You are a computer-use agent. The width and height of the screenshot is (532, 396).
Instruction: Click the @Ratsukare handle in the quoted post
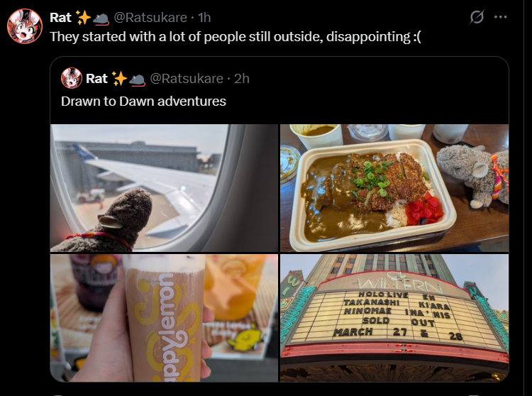click(187, 78)
